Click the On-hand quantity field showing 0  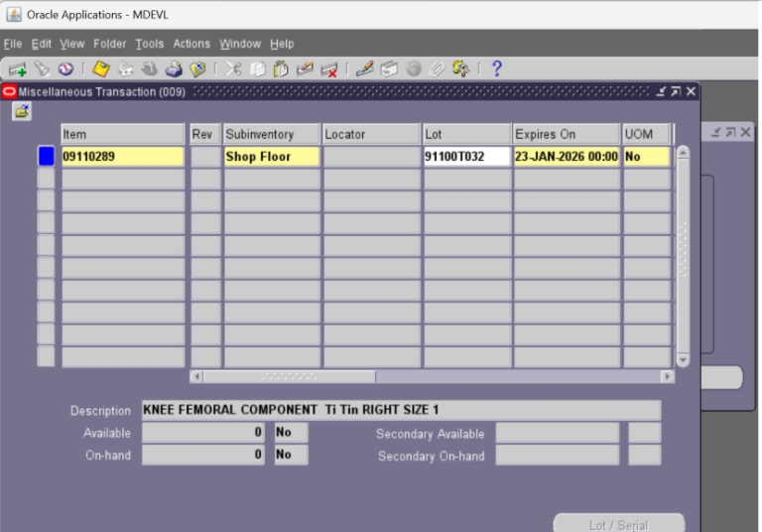203,455
